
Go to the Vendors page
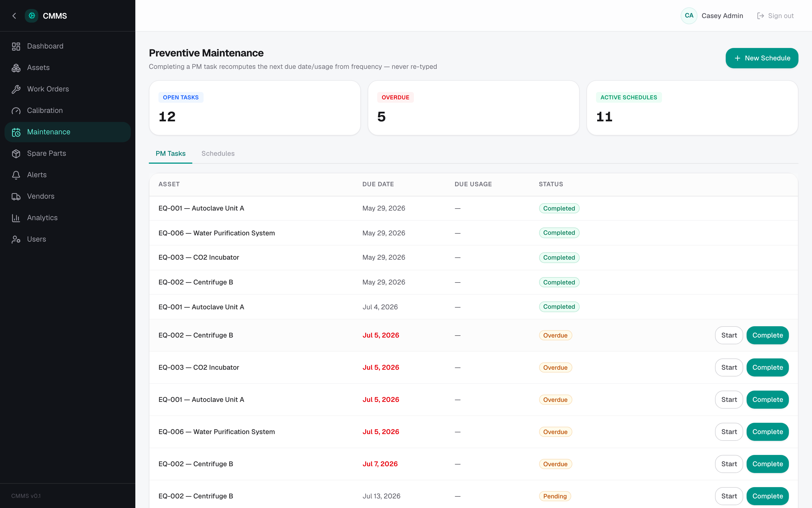(x=67, y=196)
